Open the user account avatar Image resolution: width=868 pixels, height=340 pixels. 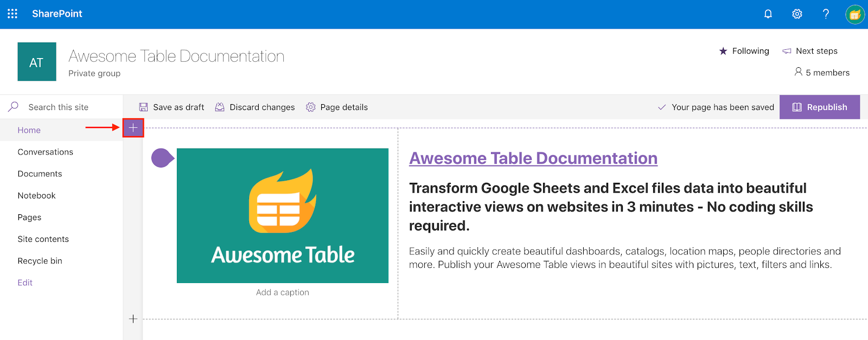854,14
